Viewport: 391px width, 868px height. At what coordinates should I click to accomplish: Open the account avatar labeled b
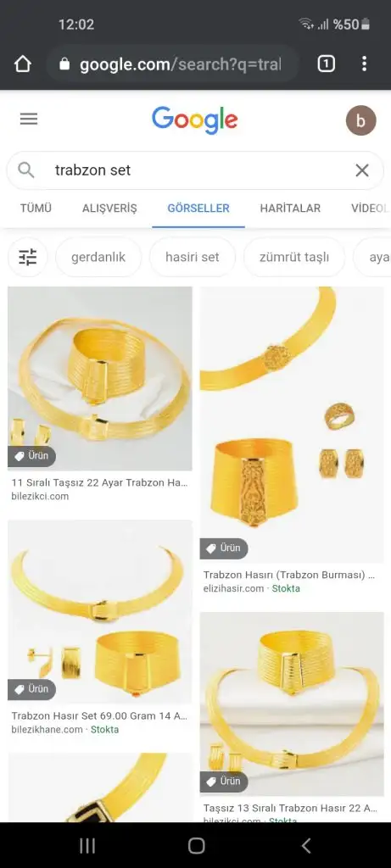tap(361, 120)
